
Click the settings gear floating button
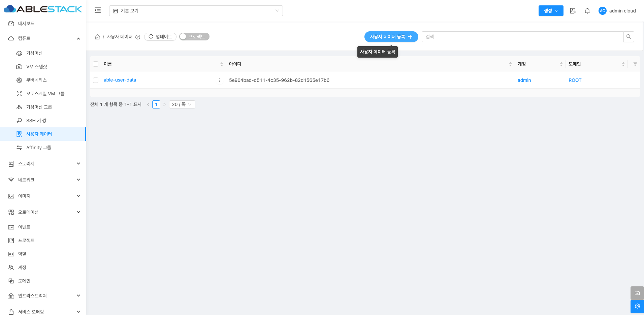(637, 307)
